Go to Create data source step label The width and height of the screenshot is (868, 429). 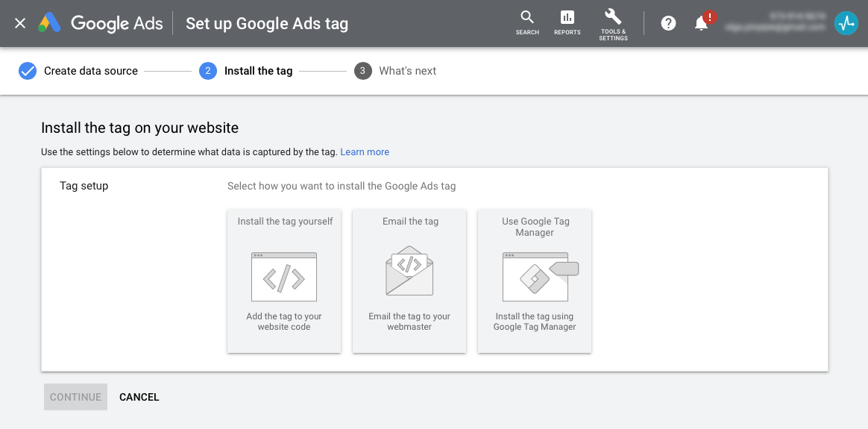[x=91, y=71]
